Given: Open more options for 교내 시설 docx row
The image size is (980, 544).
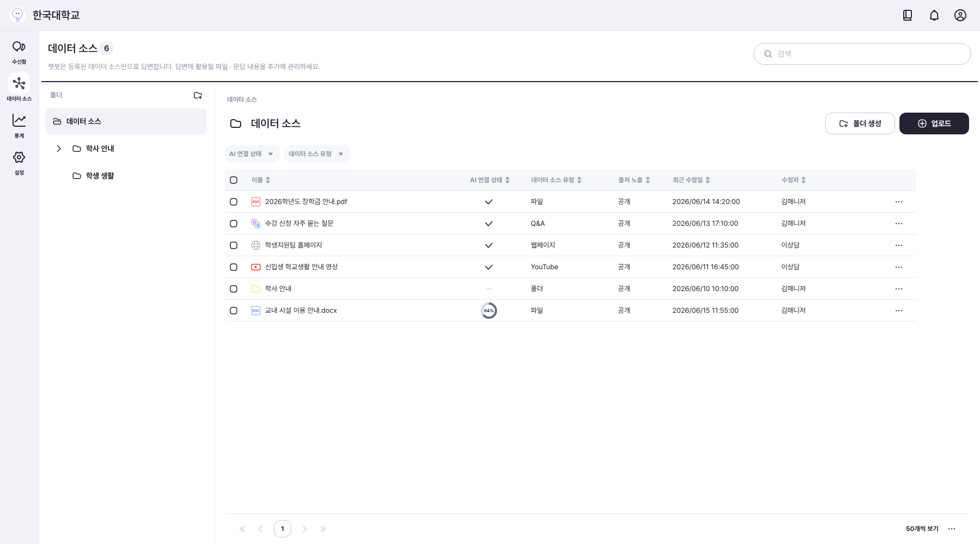Looking at the screenshot, I should point(899,311).
